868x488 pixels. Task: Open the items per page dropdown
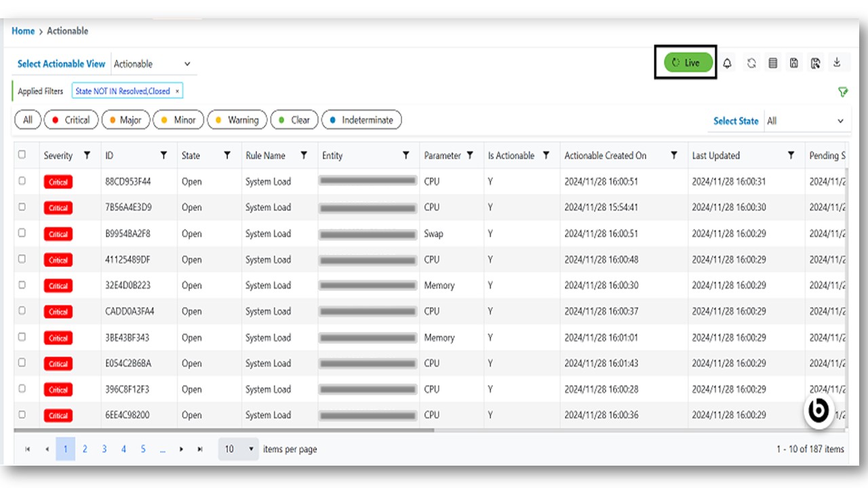(239, 449)
